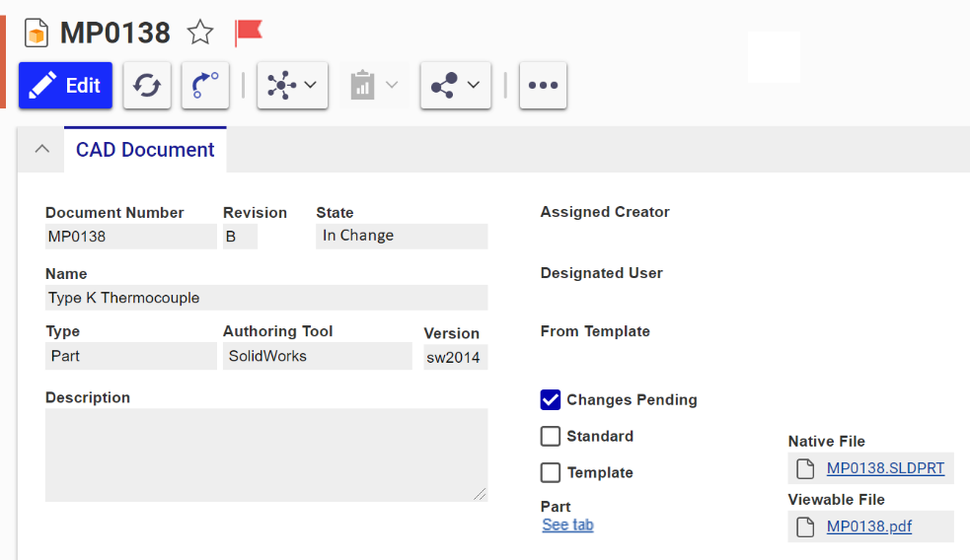Screen dimensions: 970x560
Task: Click the Authoring Tool field SolidWorks
Action: [x=318, y=356]
